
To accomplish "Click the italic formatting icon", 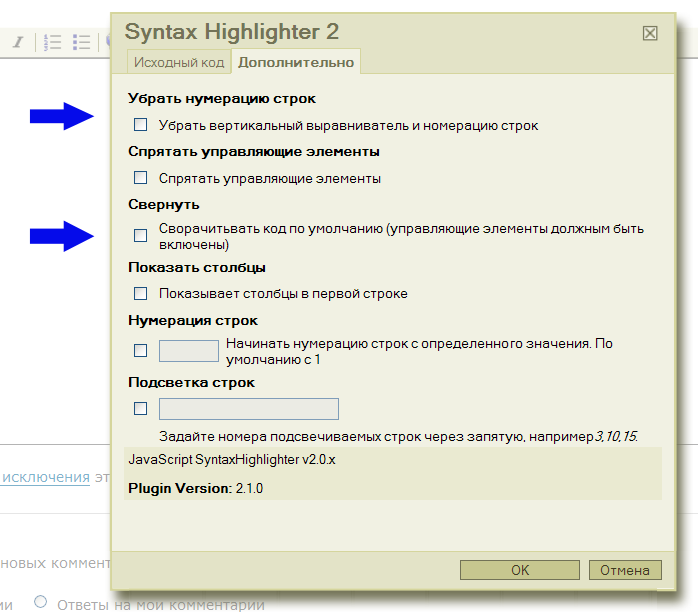I will click(x=17, y=42).
